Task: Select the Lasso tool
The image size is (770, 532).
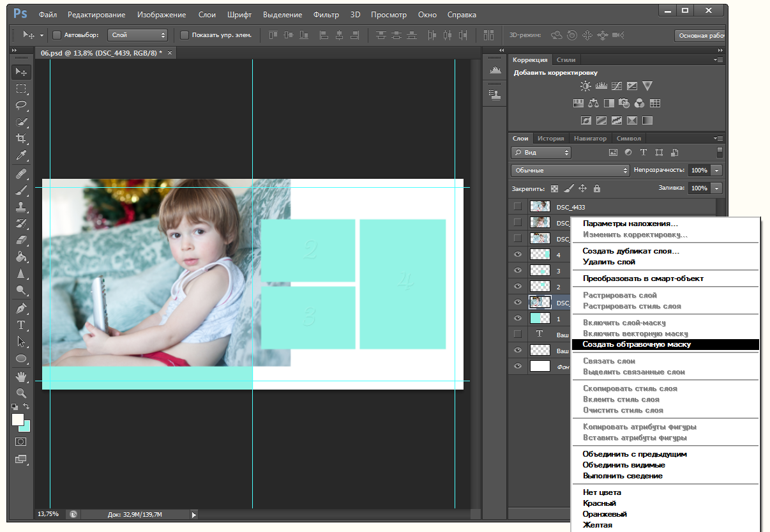Action: click(x=21, y=105)
